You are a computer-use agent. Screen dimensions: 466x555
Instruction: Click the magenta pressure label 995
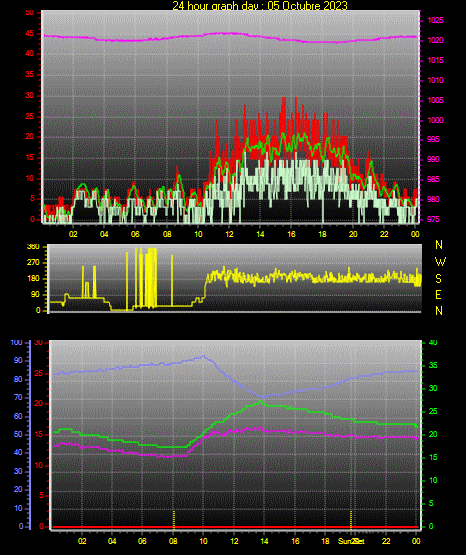pyautogui.click(x=433, y=139)
